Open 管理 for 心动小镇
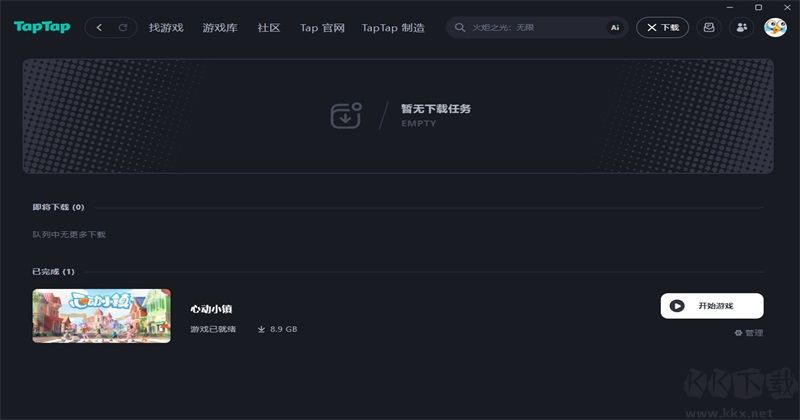The height and width of the screenshot is (420, 800). point(748,333)
